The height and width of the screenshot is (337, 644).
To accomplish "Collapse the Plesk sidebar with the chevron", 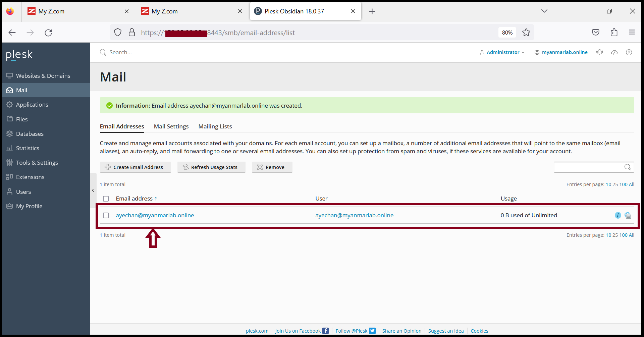I will 93,190.
